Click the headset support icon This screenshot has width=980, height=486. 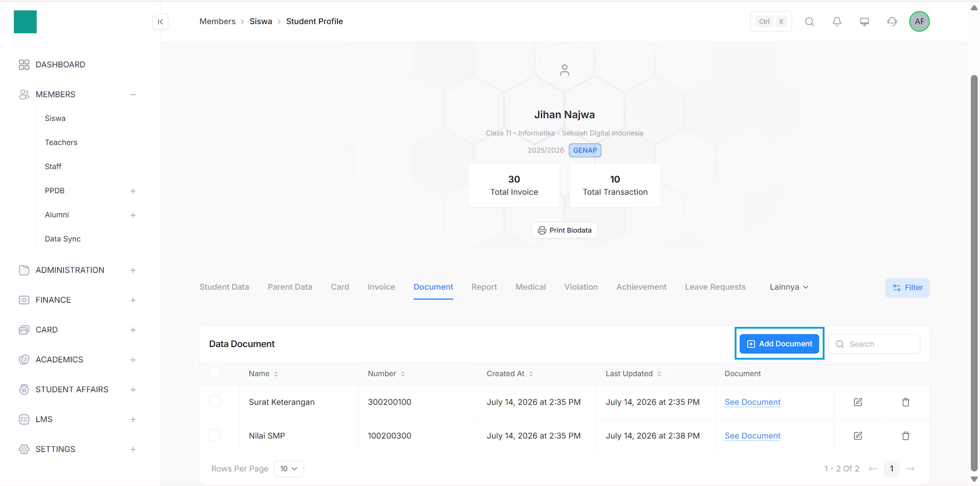point(892,22)
